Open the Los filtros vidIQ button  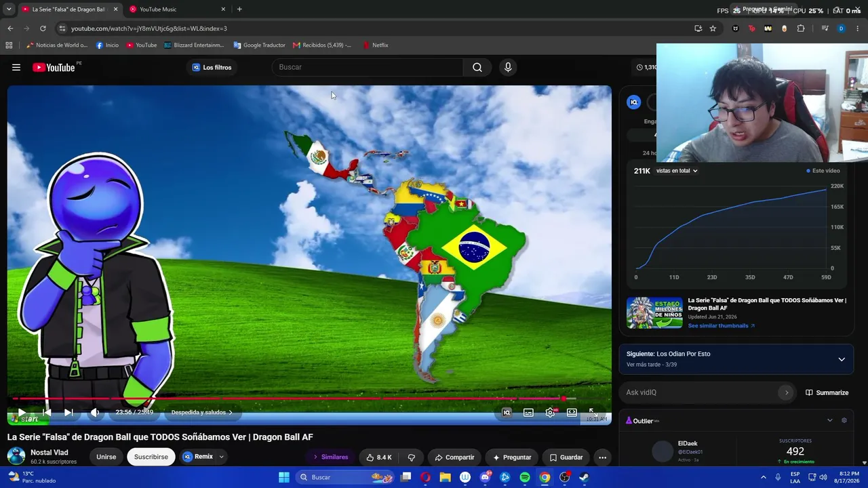point(212,67)
